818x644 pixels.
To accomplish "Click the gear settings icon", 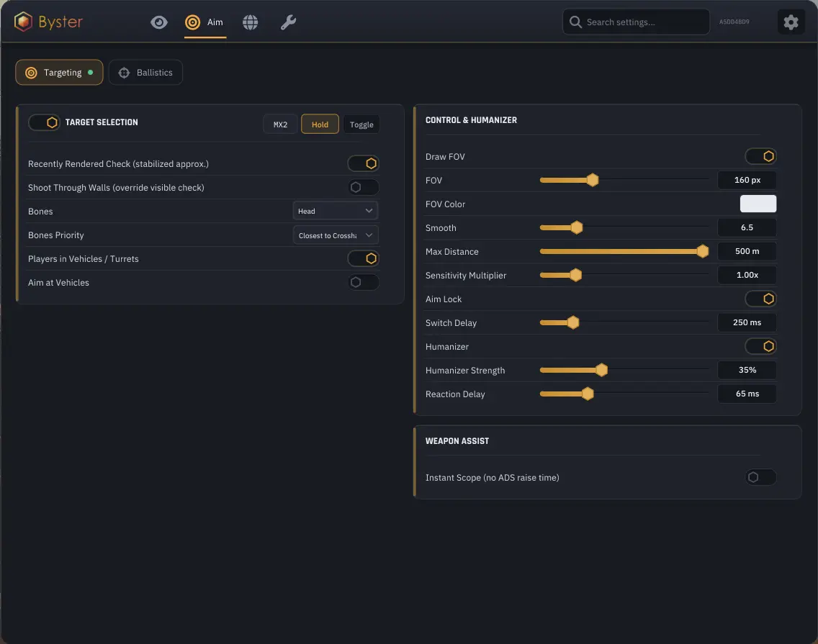I will [x=791, y=22].
